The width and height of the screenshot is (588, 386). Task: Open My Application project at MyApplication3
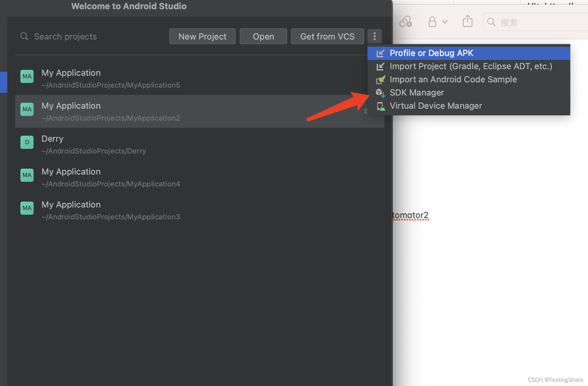200,210
